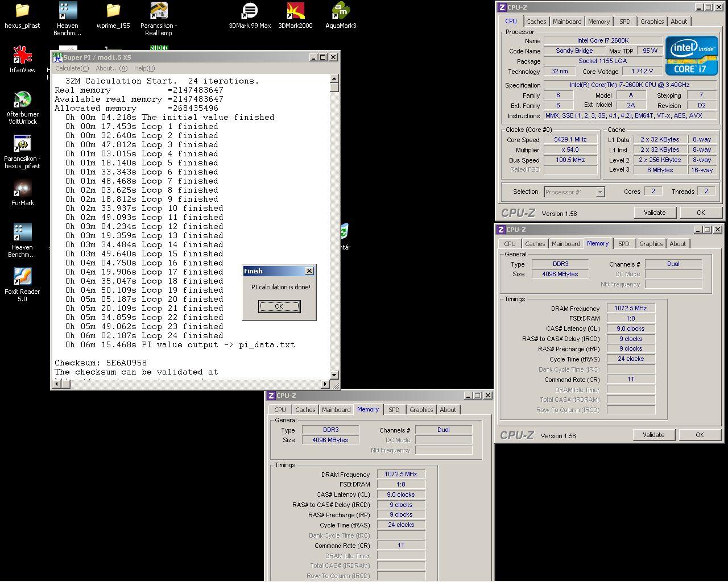This screenshot has height=582, width=728.
Task: Open the wprime_155 folder
Action: [113, 16]
